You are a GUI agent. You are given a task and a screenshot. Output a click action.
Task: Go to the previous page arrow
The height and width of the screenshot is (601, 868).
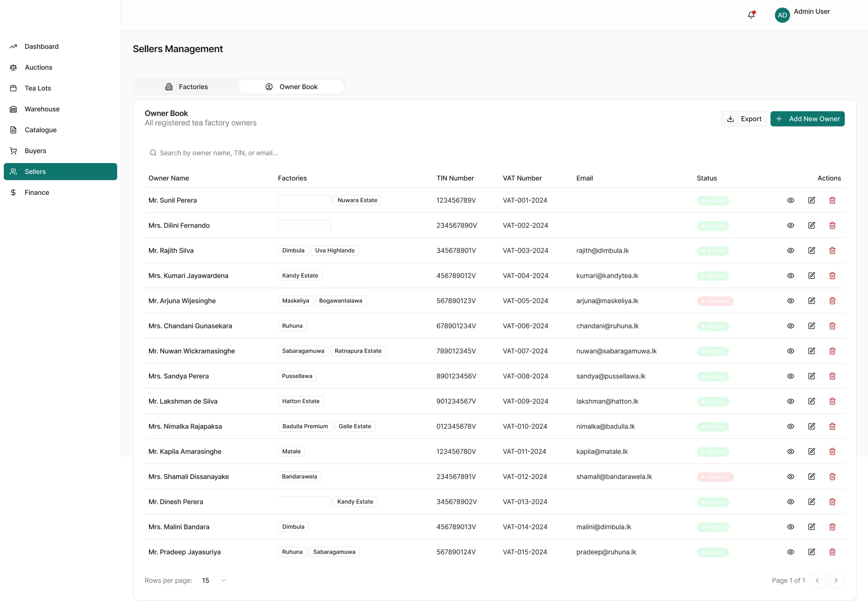coord(817,581)
